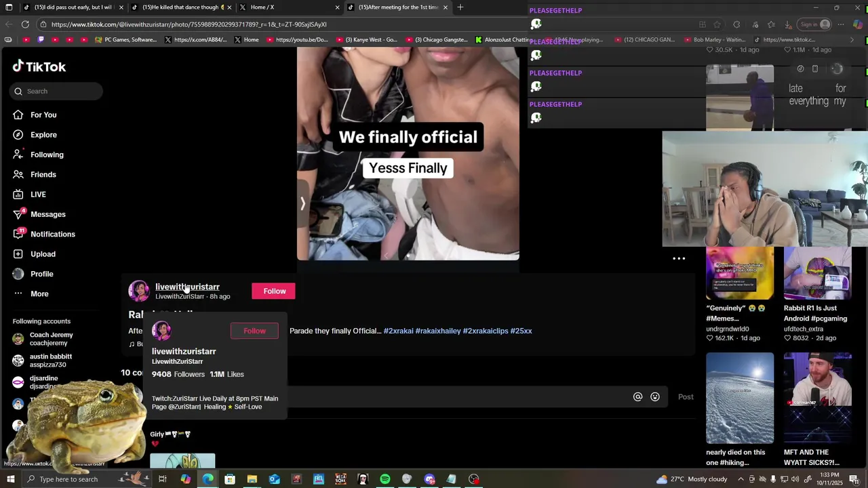This screenshot has width=868, height=488.
Task: Click the browser Sign in button
Action: click(815, 24)
